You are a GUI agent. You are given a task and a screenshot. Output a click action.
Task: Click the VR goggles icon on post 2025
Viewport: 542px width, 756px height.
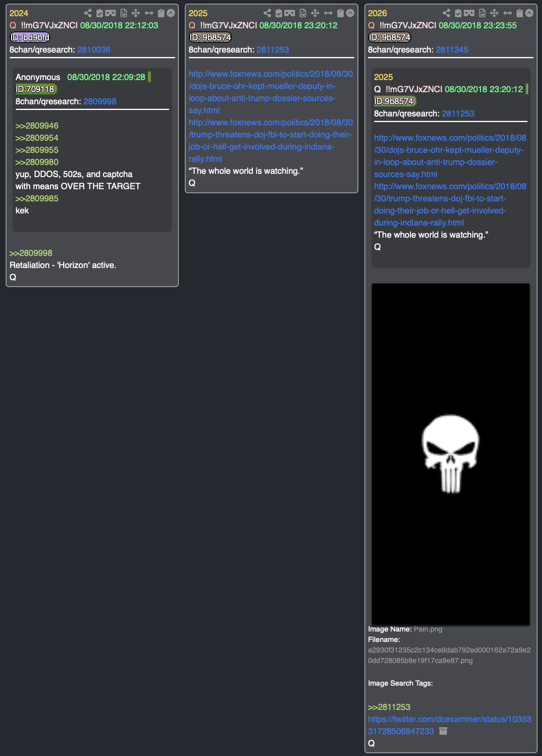290,13
